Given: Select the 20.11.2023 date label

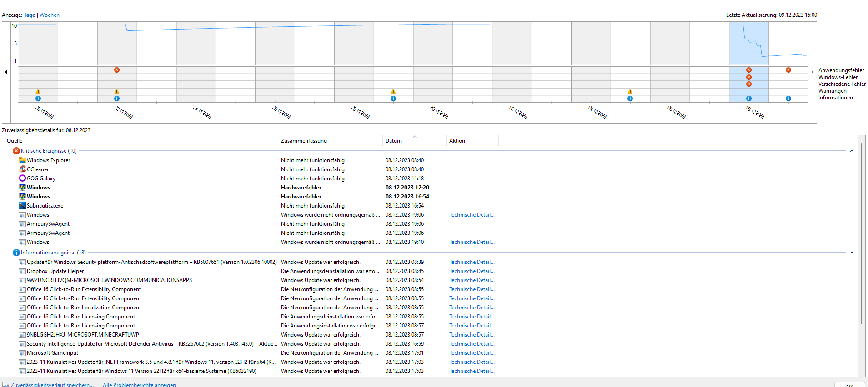Looking at the screenshot, I should tap(45, 112).
